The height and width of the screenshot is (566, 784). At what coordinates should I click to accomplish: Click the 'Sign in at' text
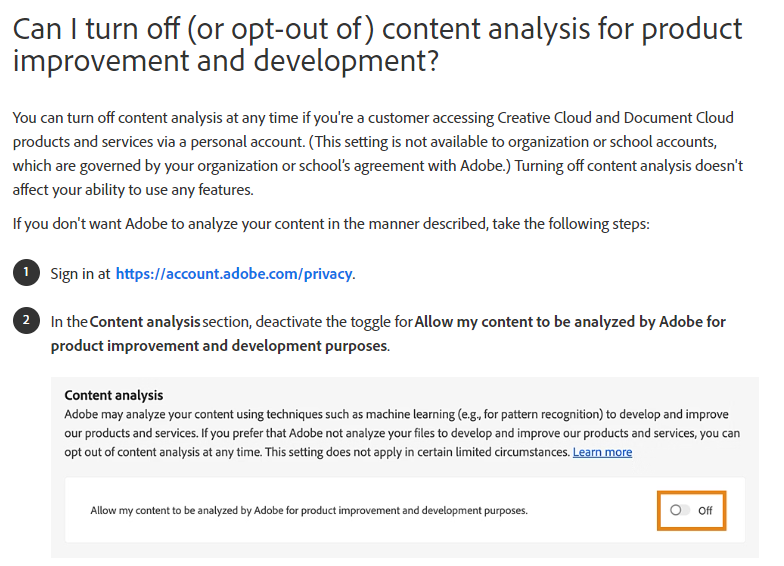point(80,274)
